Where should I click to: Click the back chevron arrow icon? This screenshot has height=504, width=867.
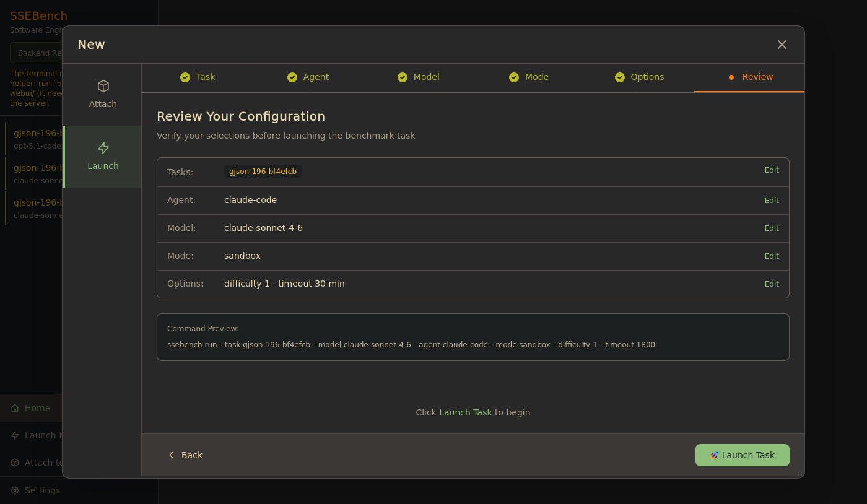point(172,455)
